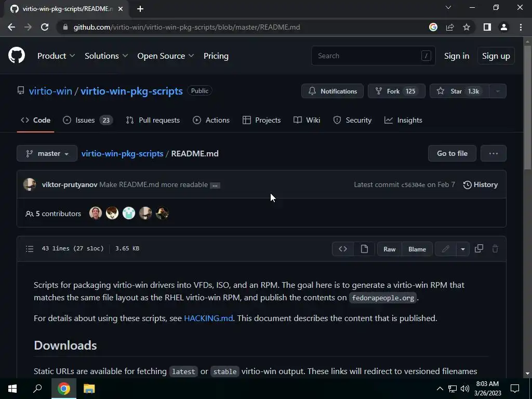Screen dimensions: 532x399
Task: Open the star lists dropdown arrow
Action: tap(498, 91)
